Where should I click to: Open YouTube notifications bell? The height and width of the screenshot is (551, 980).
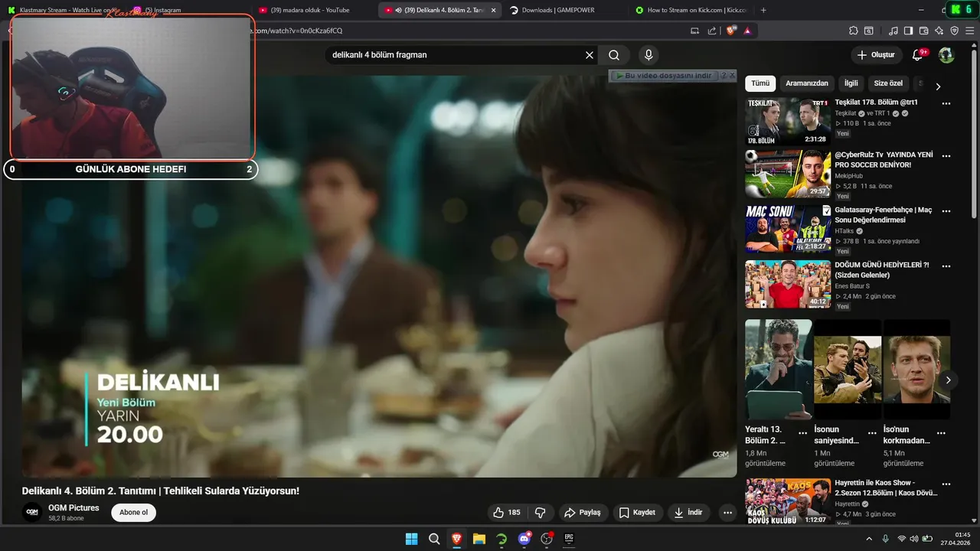918,55
